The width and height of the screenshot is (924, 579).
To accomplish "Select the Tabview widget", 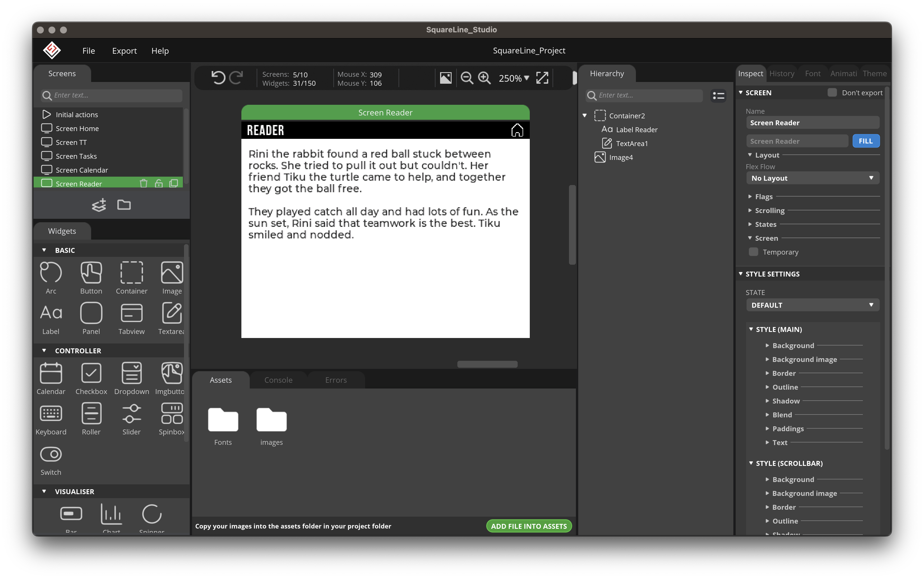I will 132,318.
